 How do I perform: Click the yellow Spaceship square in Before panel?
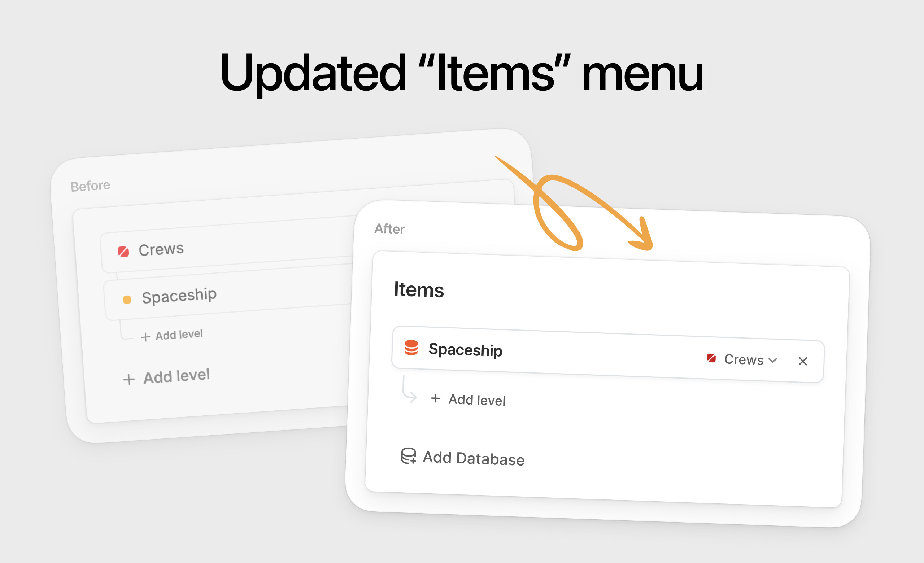tap(127, 300)
